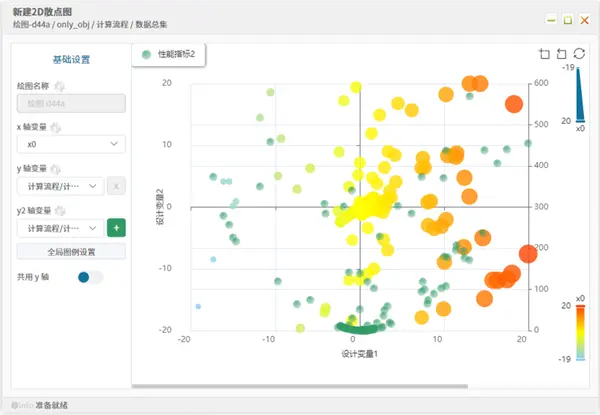Click the grey x remove button for y axis
The height and width of the screenshot is (415, 600).
116,186
